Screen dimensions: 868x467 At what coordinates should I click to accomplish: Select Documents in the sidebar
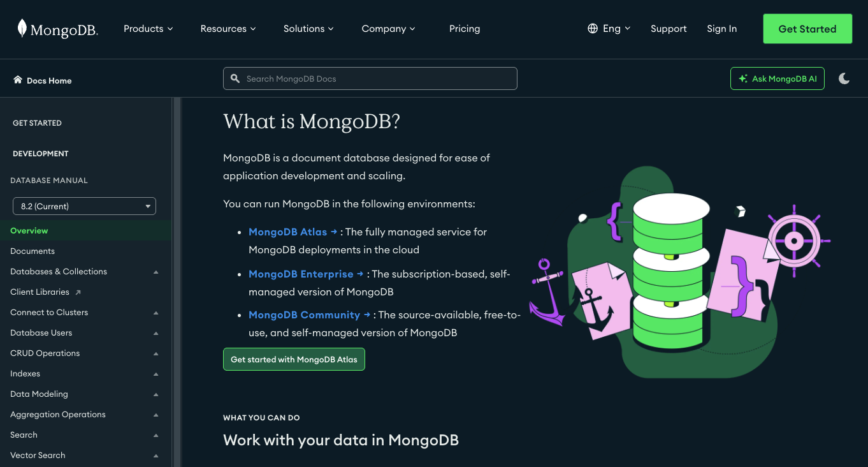[x=33, y=251]
